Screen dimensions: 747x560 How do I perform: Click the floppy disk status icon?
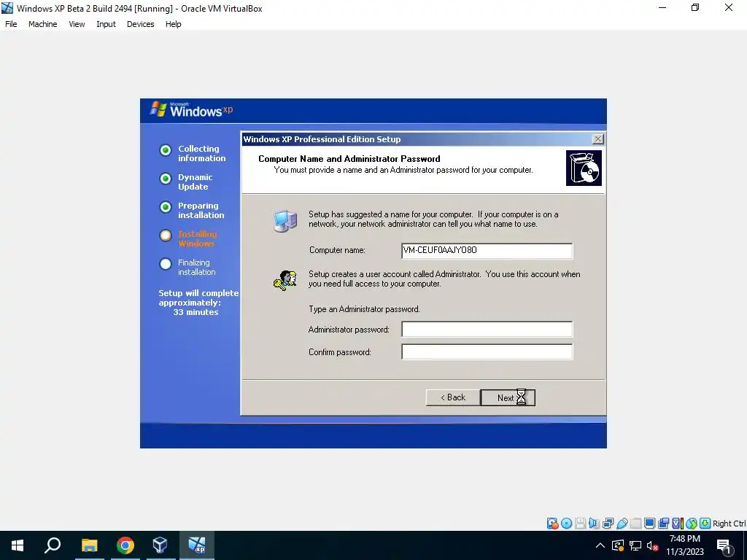(580, 524)
